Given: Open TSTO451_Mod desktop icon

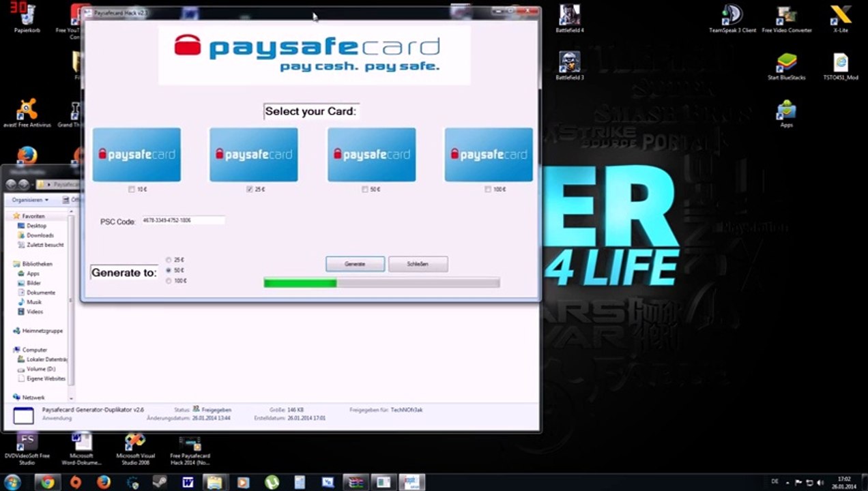Looking at the screenshot, I should click(x=841, y=66).
